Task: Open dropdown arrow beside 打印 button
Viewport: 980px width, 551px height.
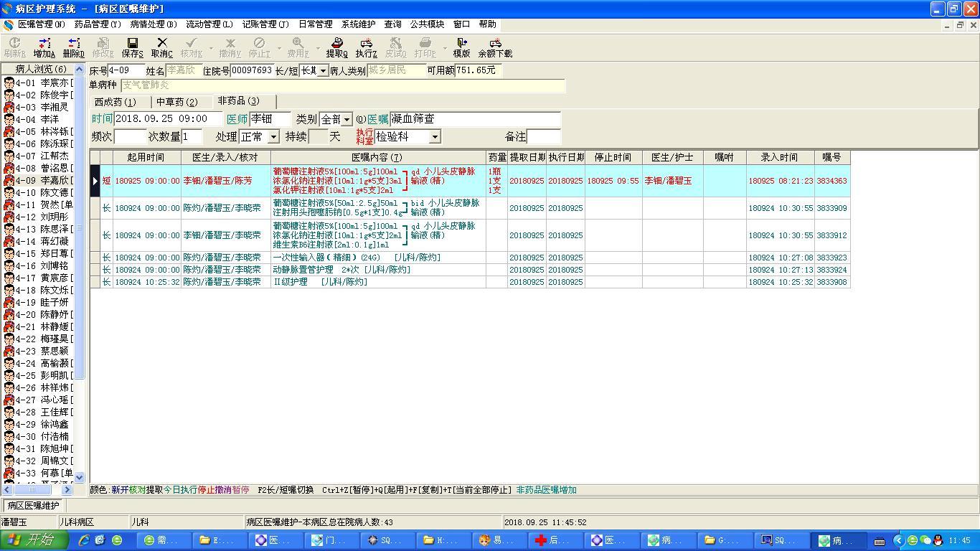Action: (x=445, y=48)
